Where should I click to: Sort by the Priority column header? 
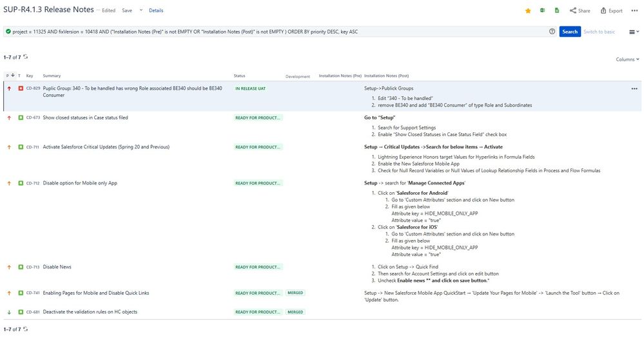[10, 75]
